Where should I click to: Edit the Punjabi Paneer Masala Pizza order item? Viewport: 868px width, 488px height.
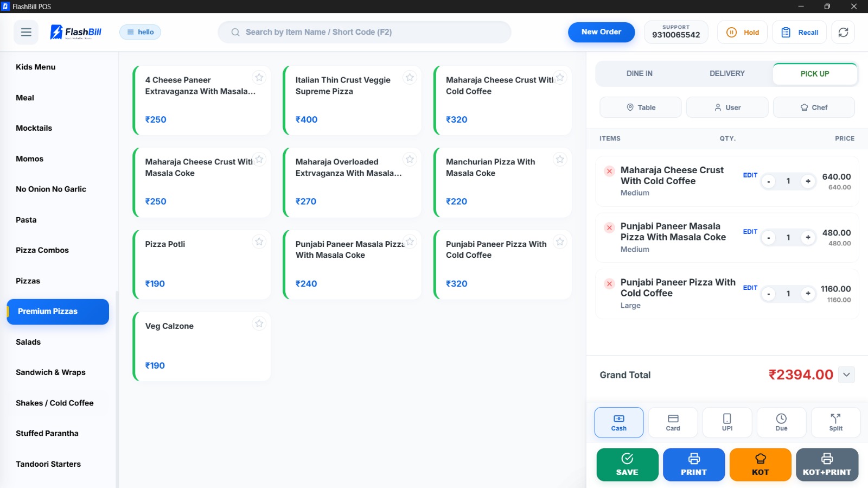coord(750,232)
